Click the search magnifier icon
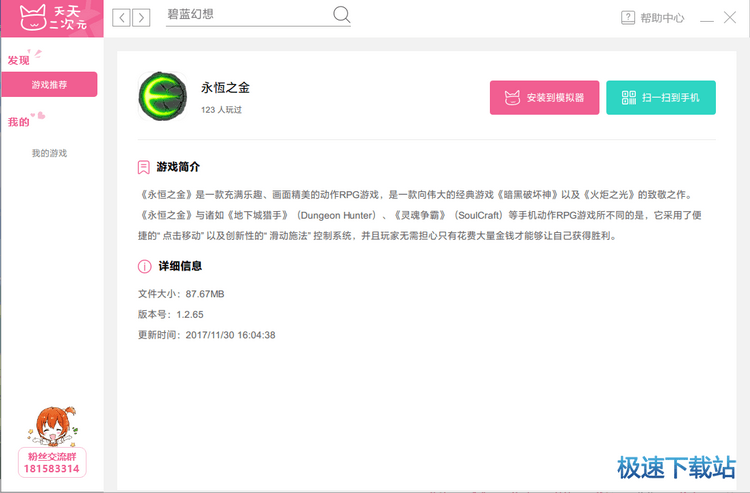The height and width of the screenshot is (493, 750). point(342,15)
